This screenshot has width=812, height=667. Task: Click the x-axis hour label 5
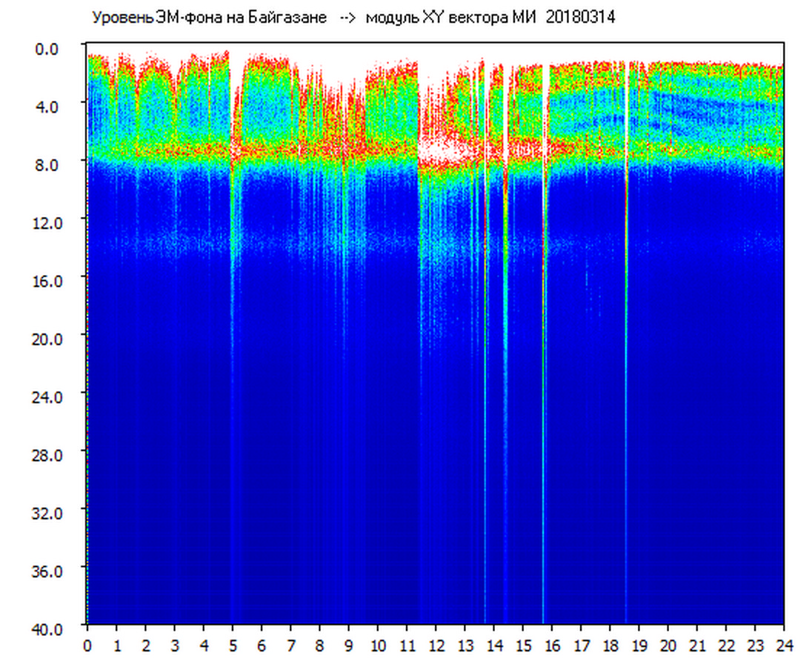point(233,646)
